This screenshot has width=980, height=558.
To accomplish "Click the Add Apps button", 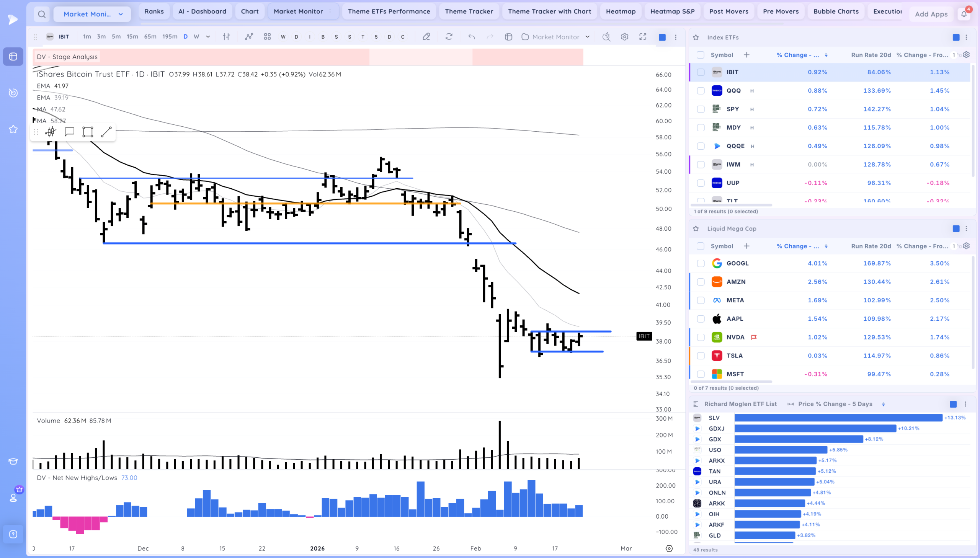I will click(931, 14).
